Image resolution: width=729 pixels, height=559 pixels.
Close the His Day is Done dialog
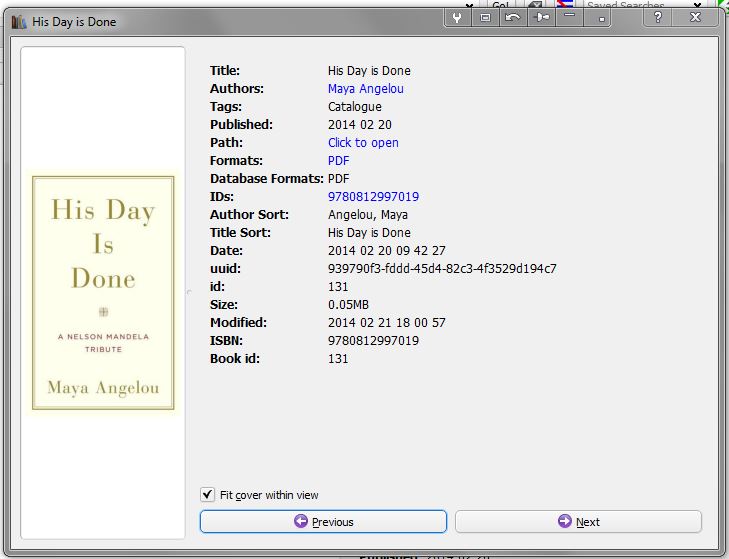click(x=695, y=18)
